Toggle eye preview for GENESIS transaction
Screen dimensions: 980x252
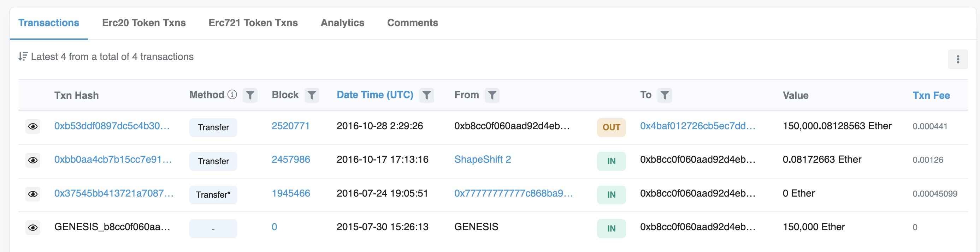tap(33, 227)
